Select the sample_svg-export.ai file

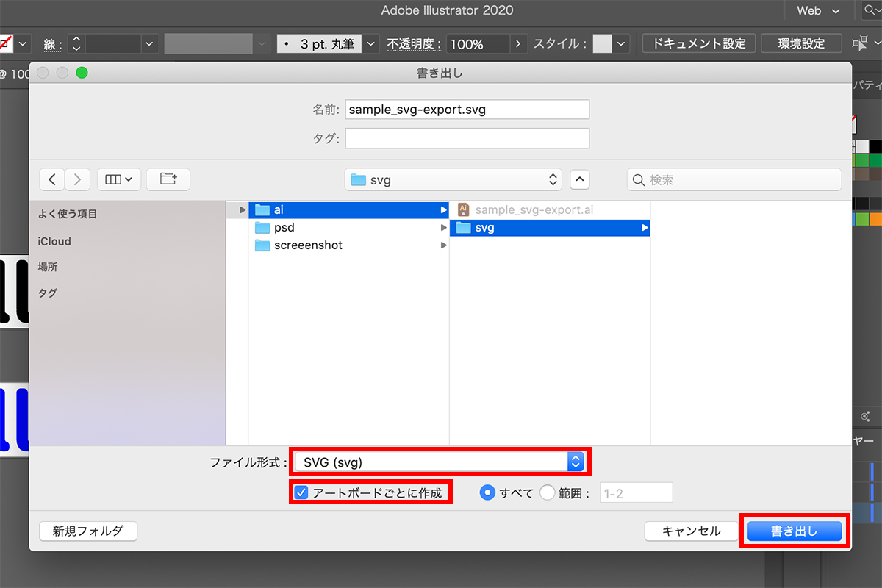tap(550, 209)
